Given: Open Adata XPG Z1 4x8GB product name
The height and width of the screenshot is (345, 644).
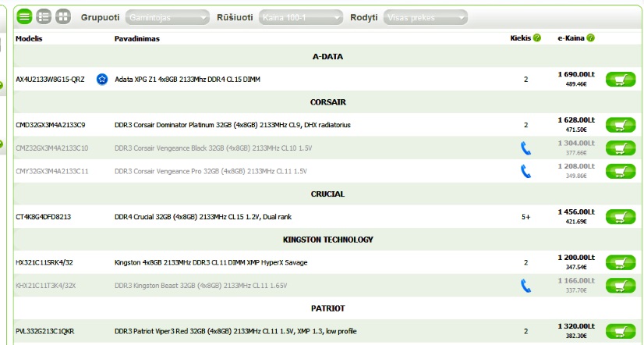Looking at the screenshot, I should [187, 80].
